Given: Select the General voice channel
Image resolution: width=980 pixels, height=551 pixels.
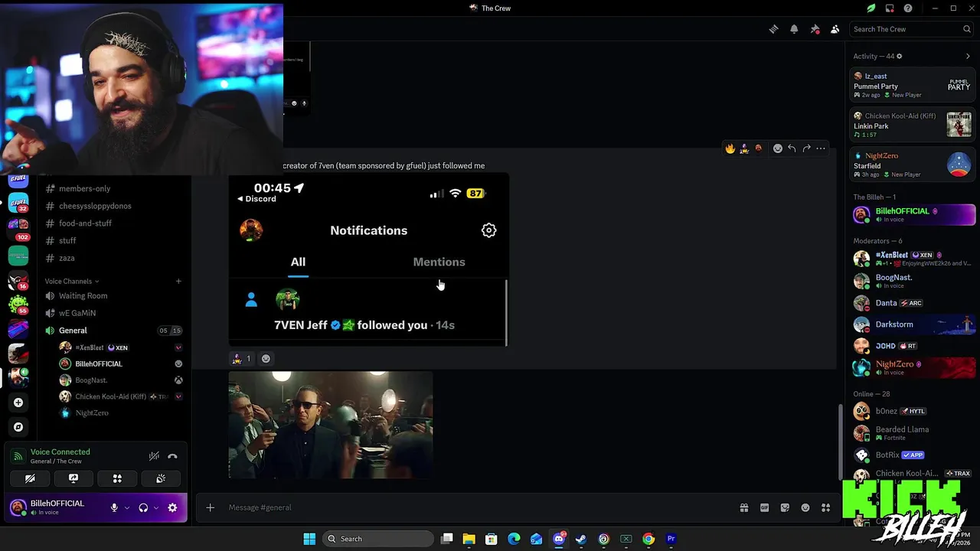Looking at the screenshot, I should point(113,331).
